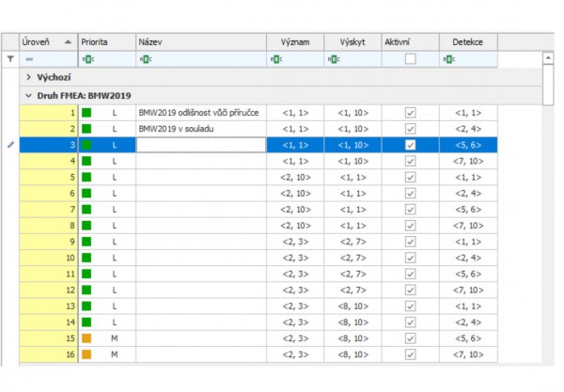Select BMW2019 odlišnost vůči příručce cell

pyautogui.click(x=200, y=113)
